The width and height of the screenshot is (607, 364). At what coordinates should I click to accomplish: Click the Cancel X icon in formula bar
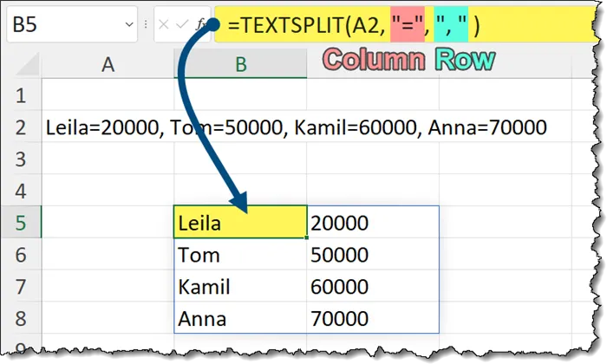pos(165,26)
